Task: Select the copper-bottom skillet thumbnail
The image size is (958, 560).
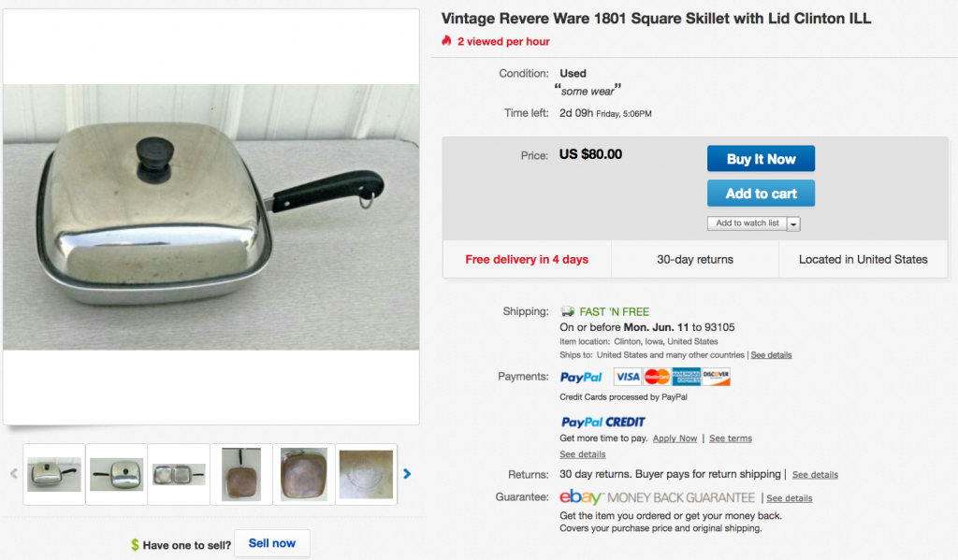Action: coord(303,474)
